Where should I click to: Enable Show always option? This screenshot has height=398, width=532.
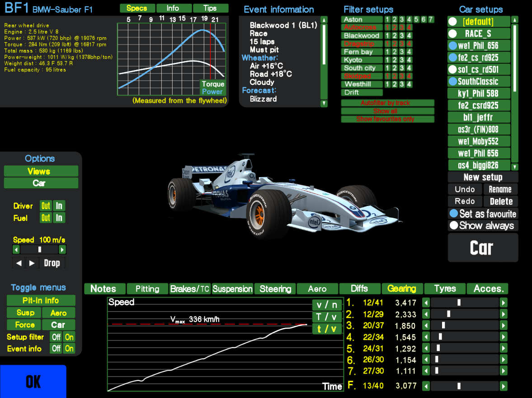tap(483, 225)
